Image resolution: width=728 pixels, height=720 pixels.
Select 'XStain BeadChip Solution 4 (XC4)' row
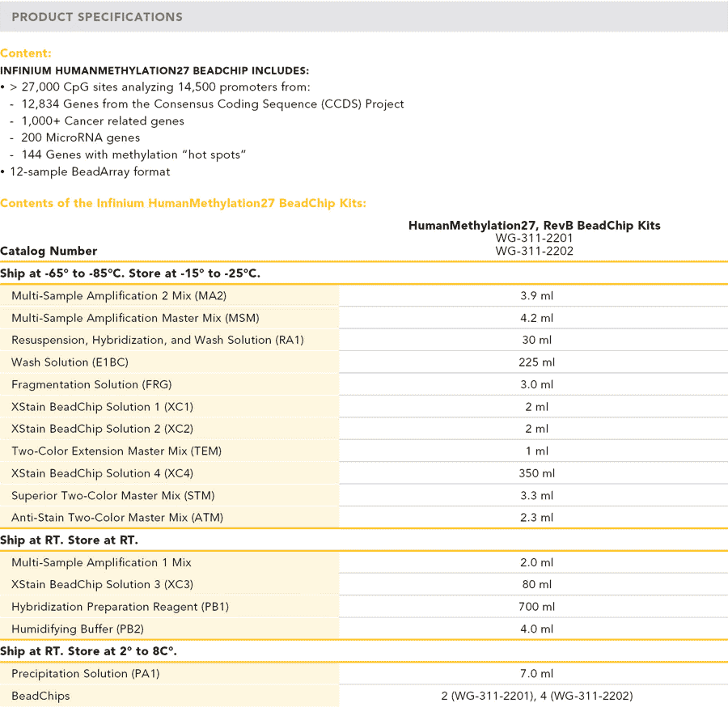[364, 473]
